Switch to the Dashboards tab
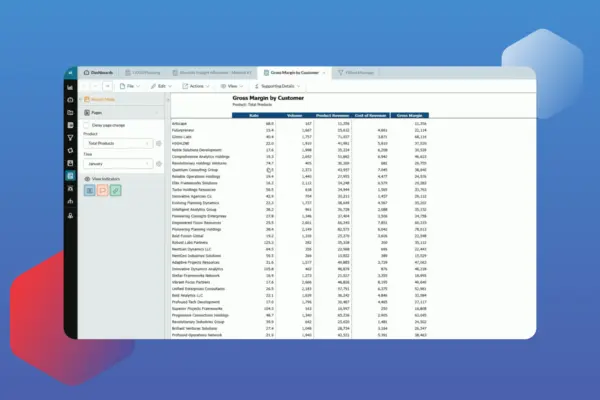 98,72
